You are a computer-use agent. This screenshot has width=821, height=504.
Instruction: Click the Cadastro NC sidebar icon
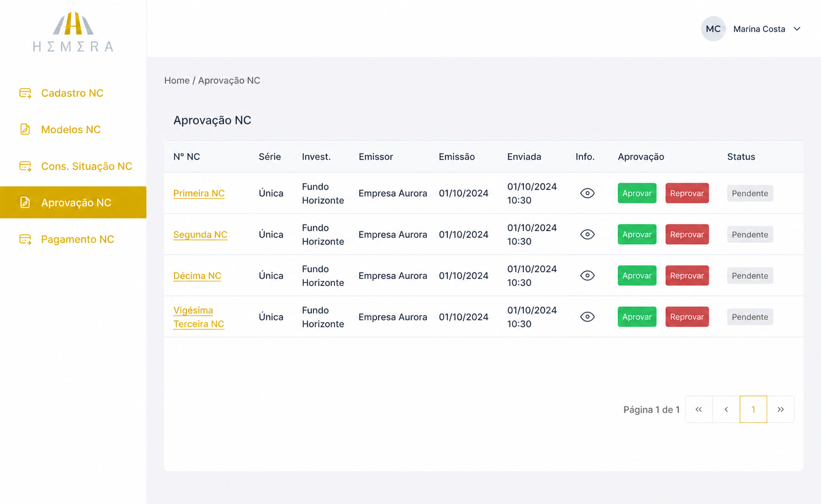(x=25, y=93)
